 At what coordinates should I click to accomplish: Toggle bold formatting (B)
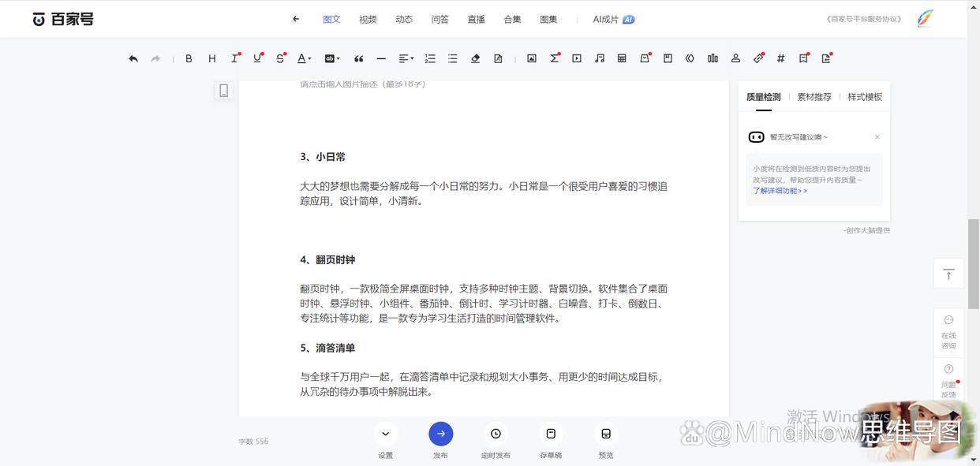(x=189, y=58)
